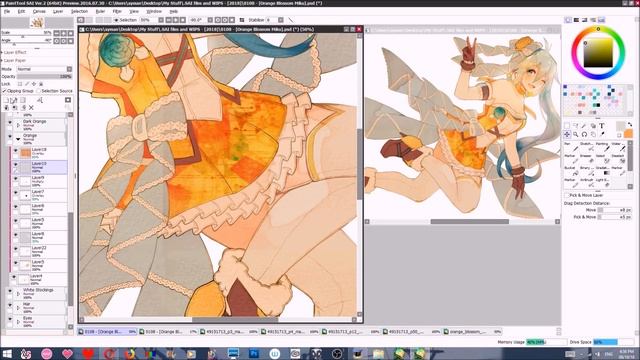Image resolution: width=640 pixels, height=360 pixels.
Task: Hide the Hair folder
Action: pyautogui.click(x=10, y=305)
